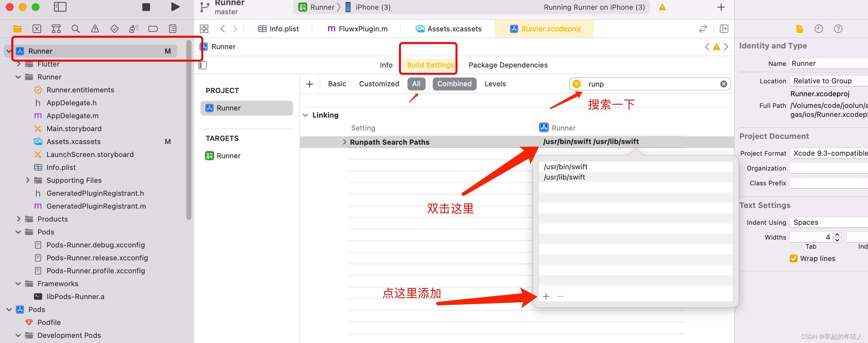Select the iPhone (3) run destination
The image size is (868, 343).
point(368,7)
